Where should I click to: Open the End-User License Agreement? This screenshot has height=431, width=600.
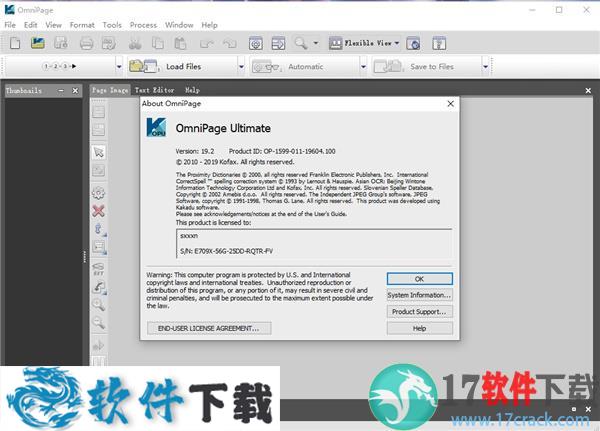click(209, 328)
